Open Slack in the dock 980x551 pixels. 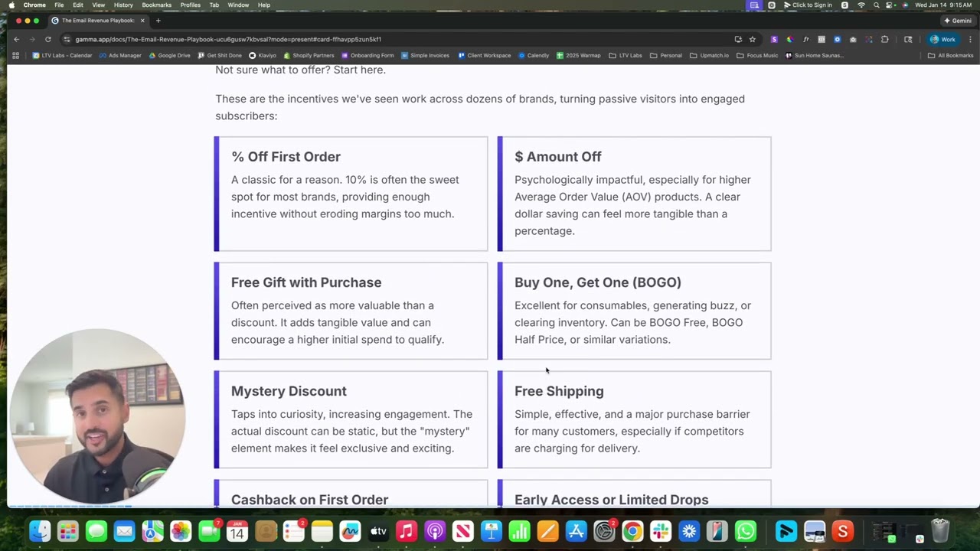click(x=661, y=530)
